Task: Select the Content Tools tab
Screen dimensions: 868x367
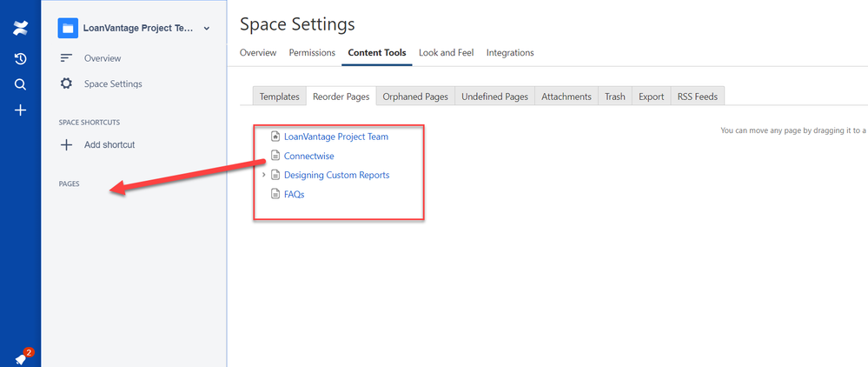Action: (x=377, y=53)
